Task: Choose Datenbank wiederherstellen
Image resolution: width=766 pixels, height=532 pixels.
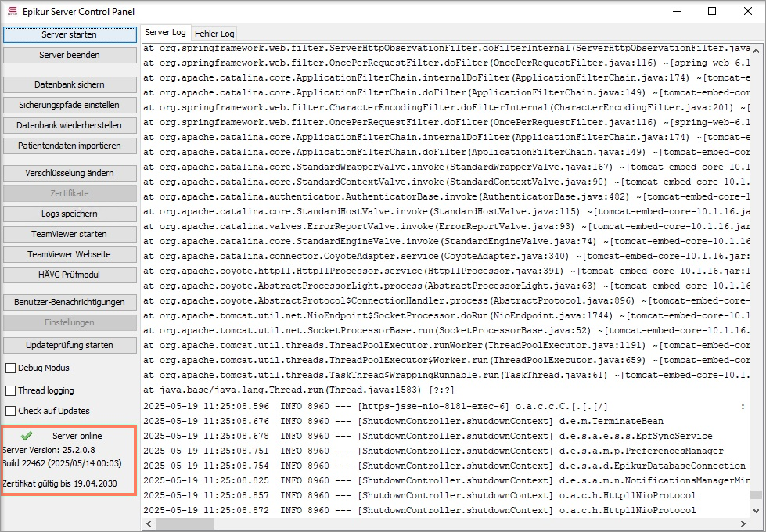Action: [70, 125]
